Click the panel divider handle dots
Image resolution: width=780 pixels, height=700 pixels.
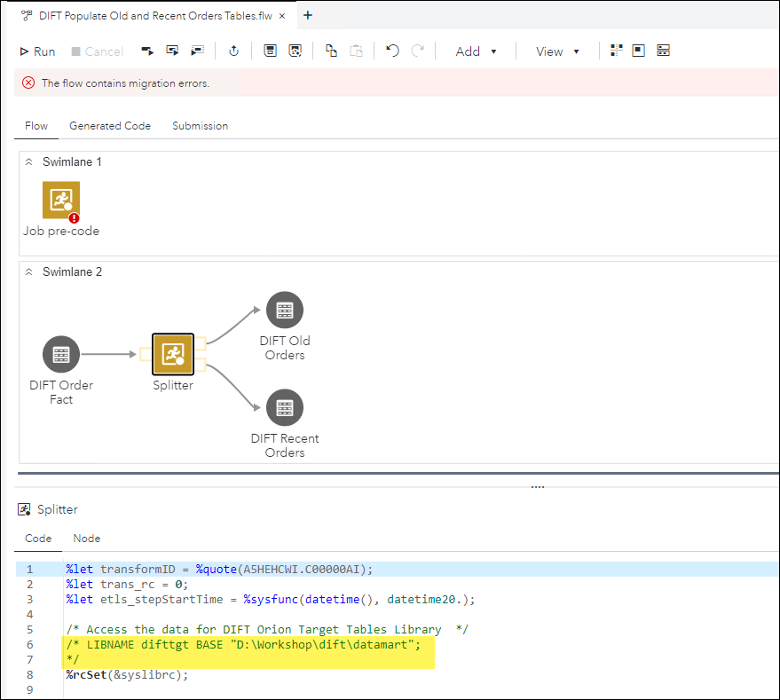pos(538,486)
